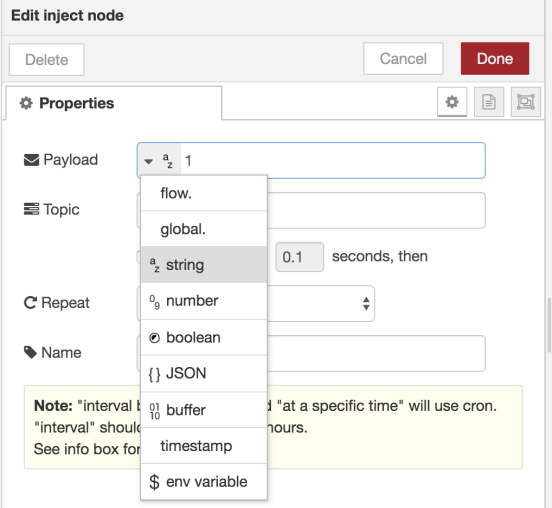Choose the buffer payload type
Screen dimensions: 552x508
[204, 410]
